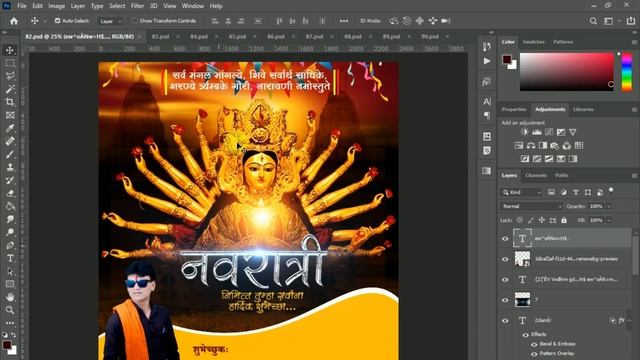Toggle visibility of layer named 7
Screen dimensions: 640x360
coord(505,300)
